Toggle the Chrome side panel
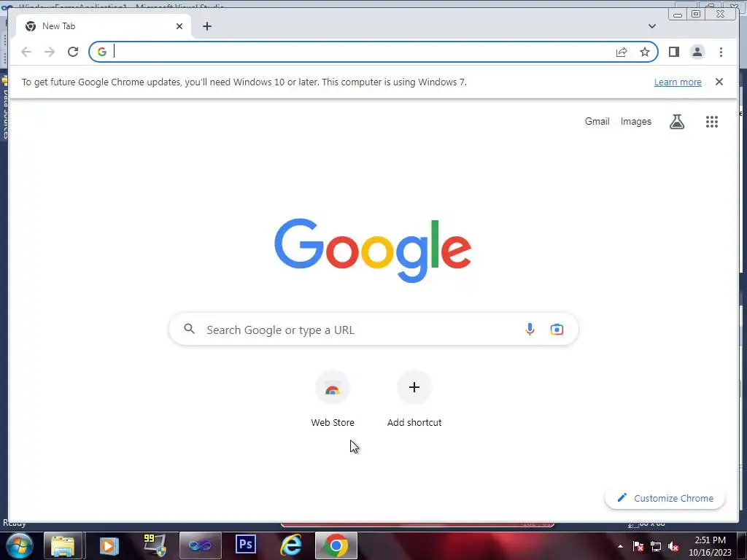Viewport: 747px width, 560px height. (673, 52)
